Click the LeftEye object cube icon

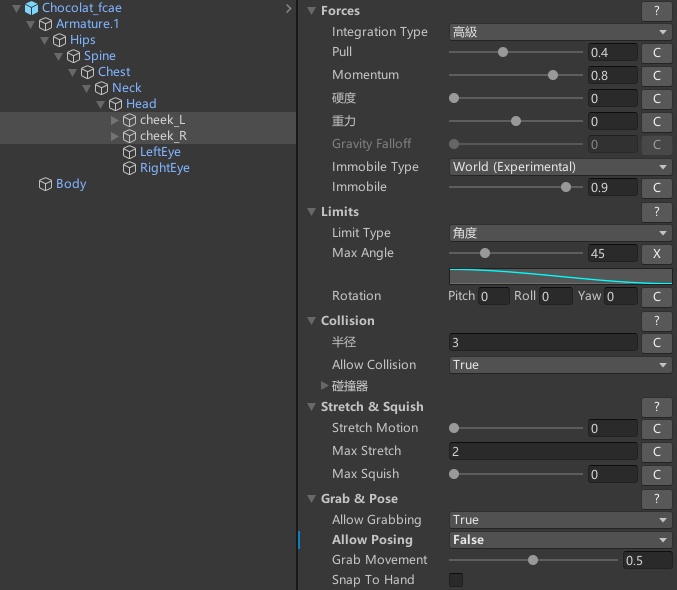click(129, 152)
